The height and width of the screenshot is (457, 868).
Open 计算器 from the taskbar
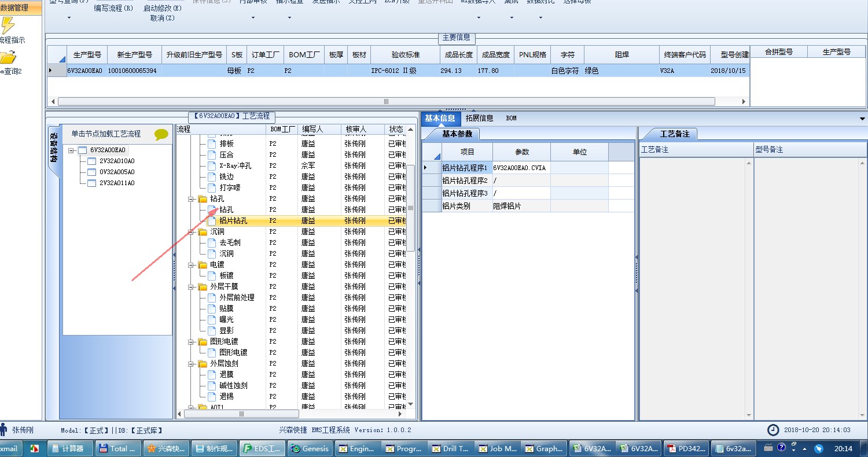click(70, 448)
